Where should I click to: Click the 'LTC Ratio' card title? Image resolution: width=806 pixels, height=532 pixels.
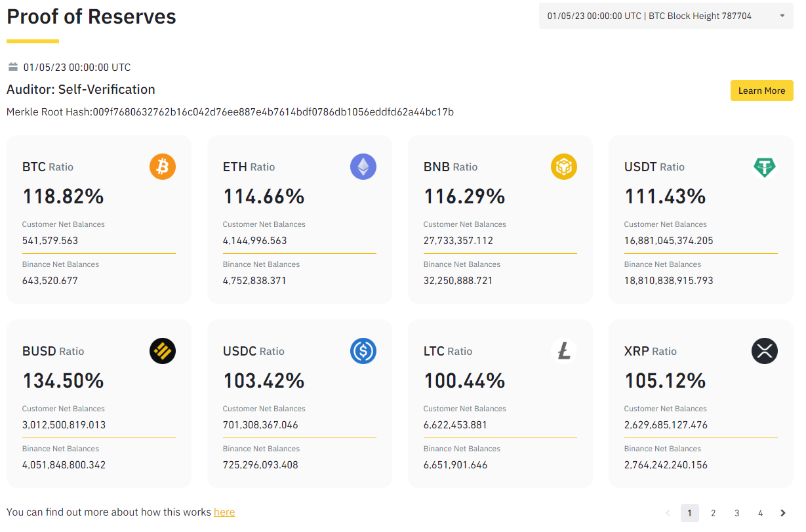point(449,351)
